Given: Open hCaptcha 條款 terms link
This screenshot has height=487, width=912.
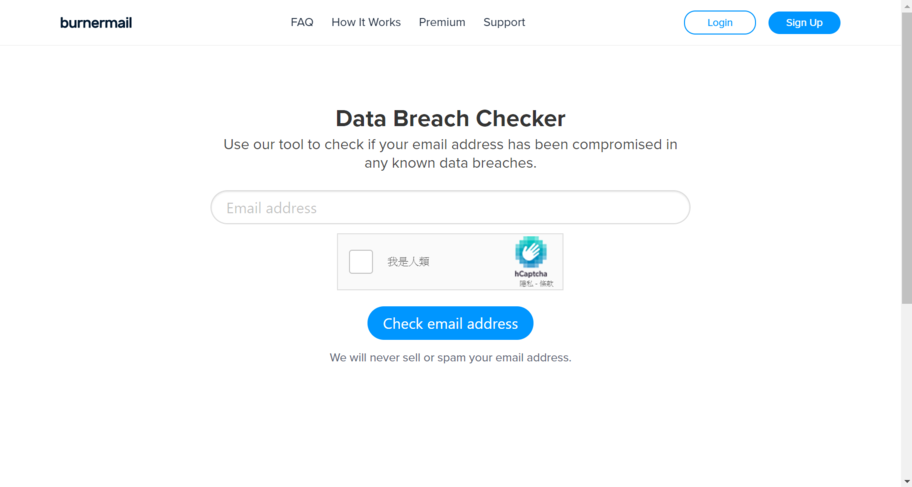Looking at the screenshot, I should coord(546,284).
